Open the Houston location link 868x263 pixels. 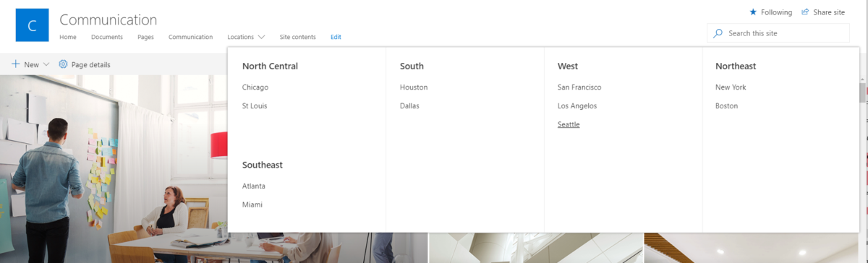tap(414, 87)
